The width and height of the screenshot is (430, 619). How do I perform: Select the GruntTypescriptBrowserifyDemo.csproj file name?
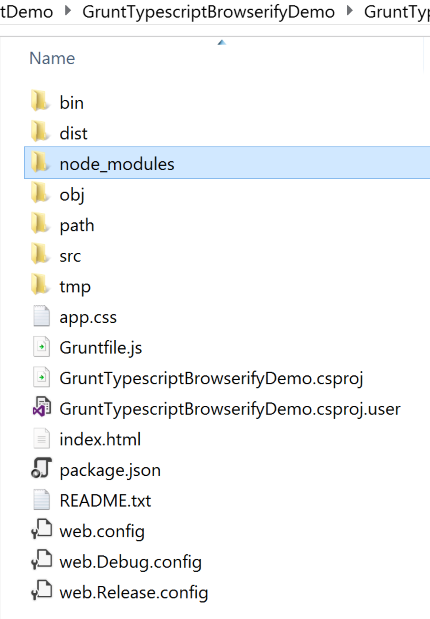point(211,378)
